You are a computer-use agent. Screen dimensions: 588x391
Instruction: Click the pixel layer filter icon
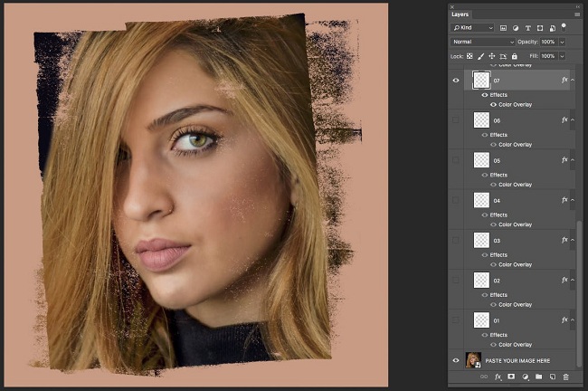click(503, 28)
